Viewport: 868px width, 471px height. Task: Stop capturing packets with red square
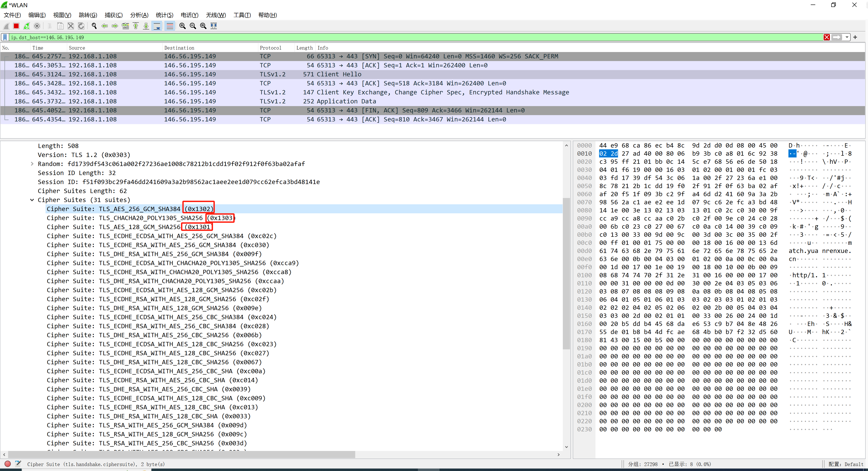pyautogui.click(x=16, y=26)
